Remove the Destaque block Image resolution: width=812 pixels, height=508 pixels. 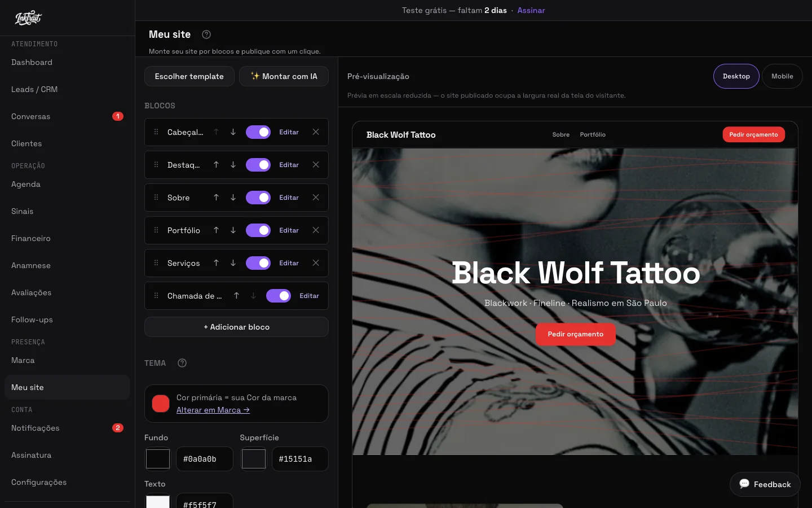[x=316, y=165]
